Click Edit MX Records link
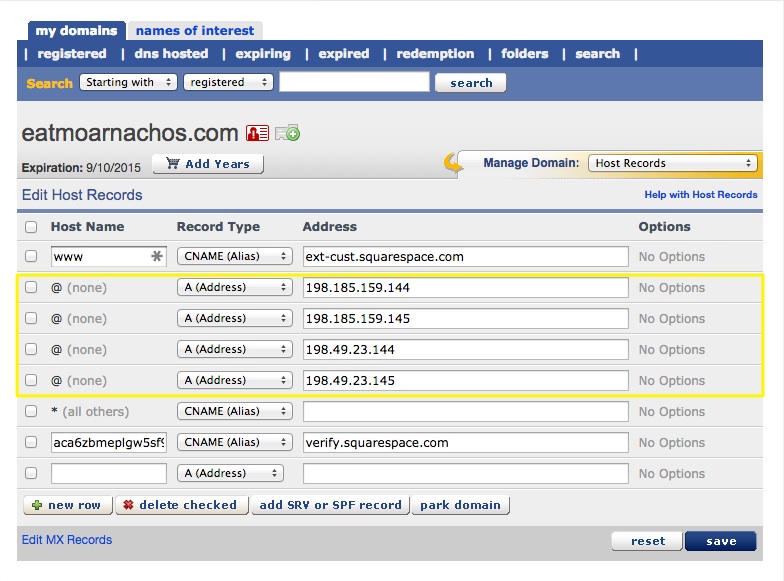The image size is (784, 581). coord(67,540)
